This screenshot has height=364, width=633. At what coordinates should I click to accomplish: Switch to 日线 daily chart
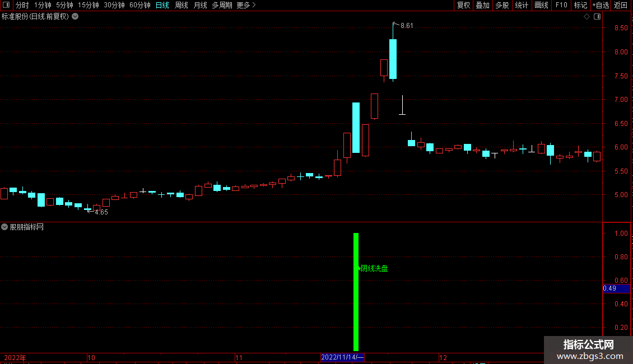click(x=162, y=5)
